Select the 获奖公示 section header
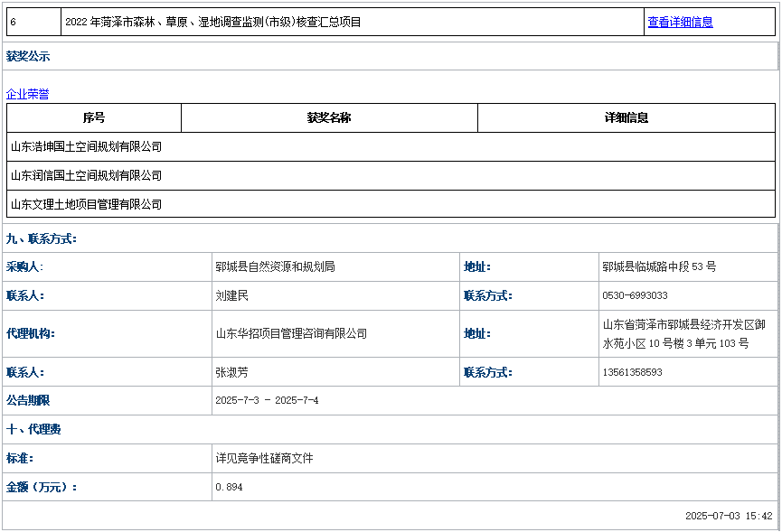The image size is (782, 532). (x=27, y=56)
